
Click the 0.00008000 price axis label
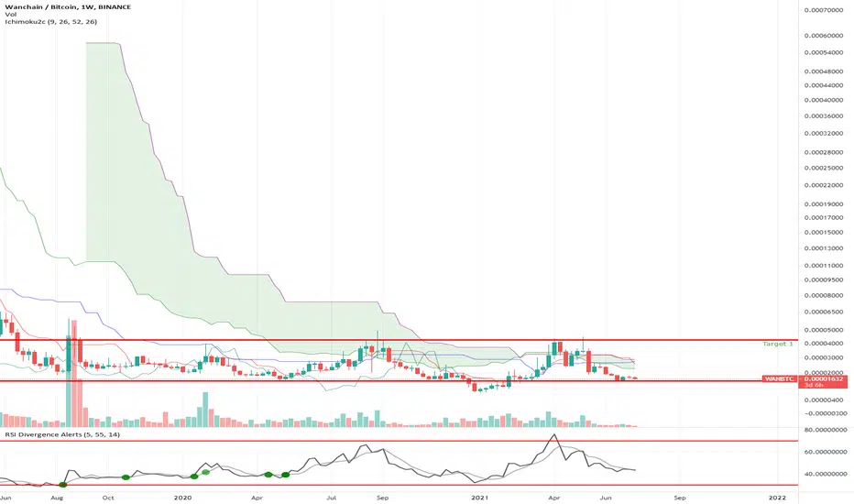pos(824,296)
